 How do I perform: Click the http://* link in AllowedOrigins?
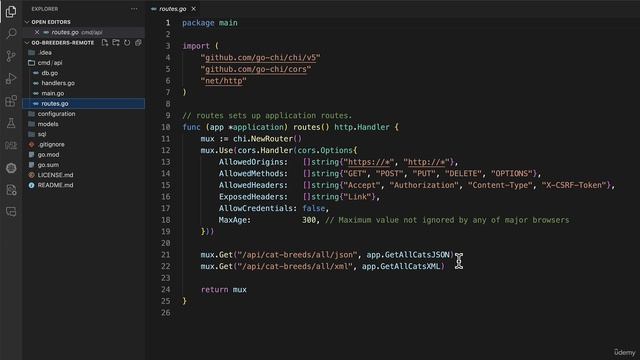click(x=426, y=162)
